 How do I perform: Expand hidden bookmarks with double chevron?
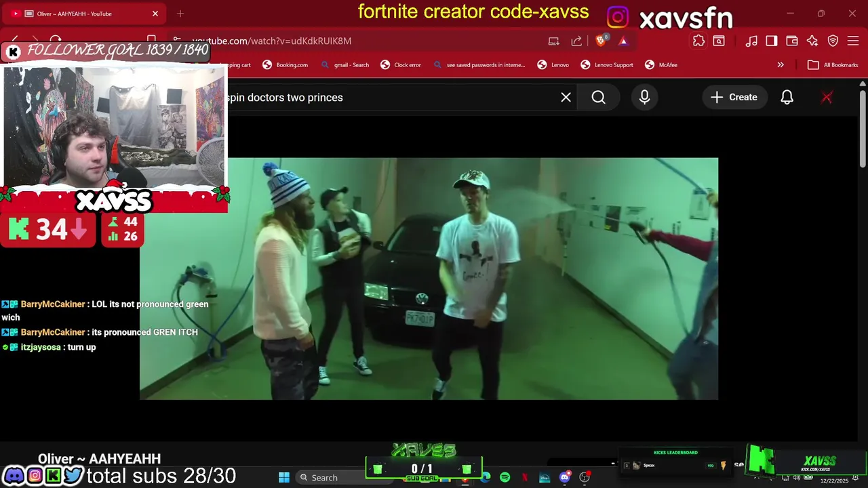(781, 65)
